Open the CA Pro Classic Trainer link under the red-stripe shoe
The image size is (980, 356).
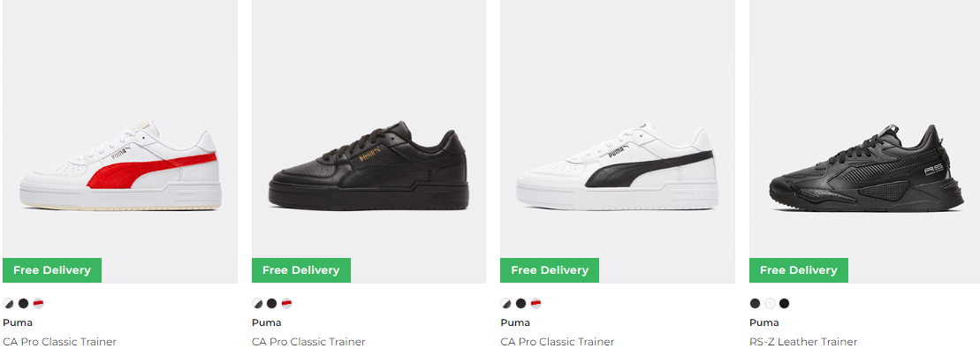[59, 342]
